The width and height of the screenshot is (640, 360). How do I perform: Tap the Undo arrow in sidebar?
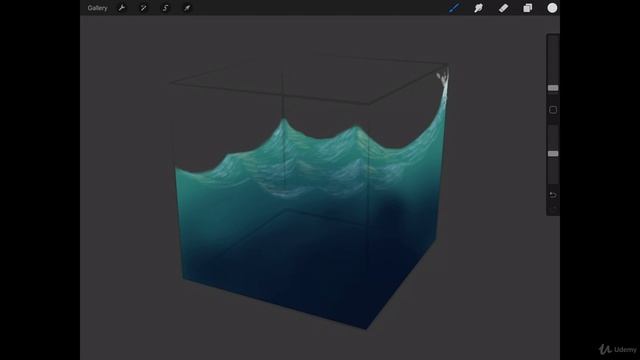[x=553, y=195]
